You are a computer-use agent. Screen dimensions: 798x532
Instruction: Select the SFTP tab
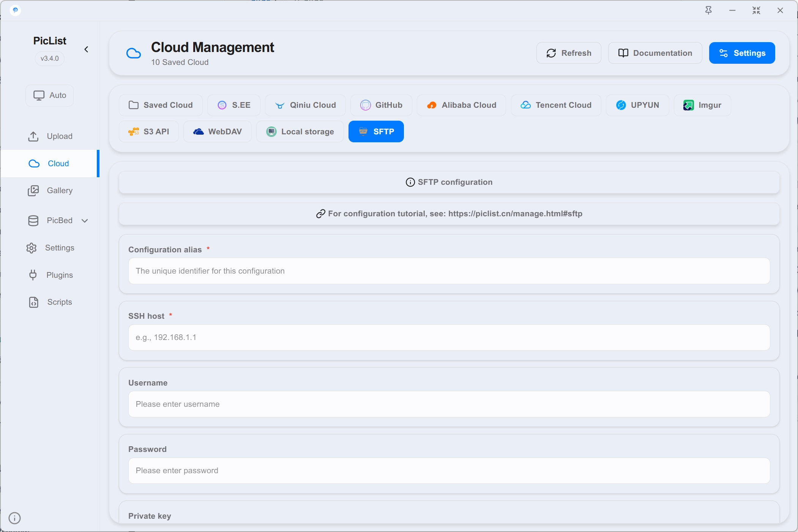[x=376, y=132]
